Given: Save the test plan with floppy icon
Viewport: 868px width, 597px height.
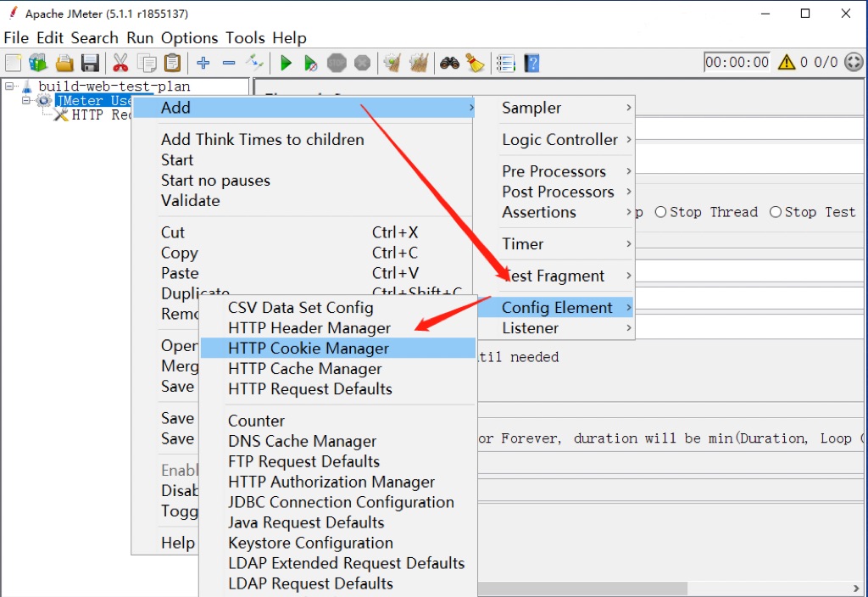Looking at the screenshot, I should [90, 63].
